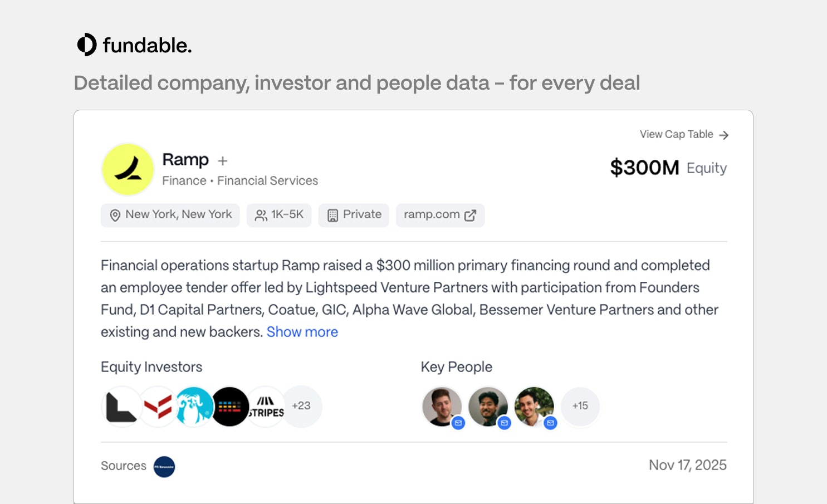This screenshot has width=827, height=504.
Task: Open the View Cap Table link
Action: pos(684,135)
